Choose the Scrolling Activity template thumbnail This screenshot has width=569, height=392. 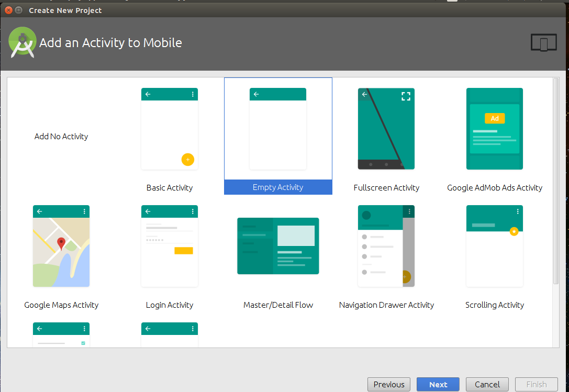pos(495,246)
